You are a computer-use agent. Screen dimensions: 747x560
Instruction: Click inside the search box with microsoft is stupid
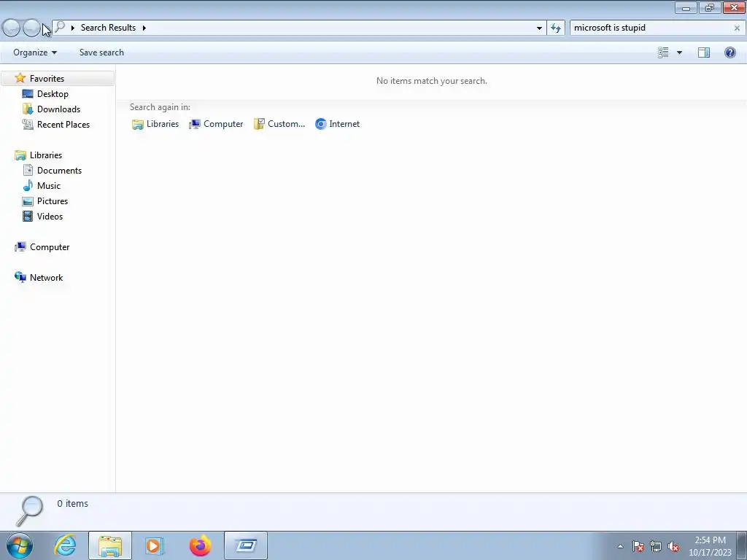(x=650, y=28)
